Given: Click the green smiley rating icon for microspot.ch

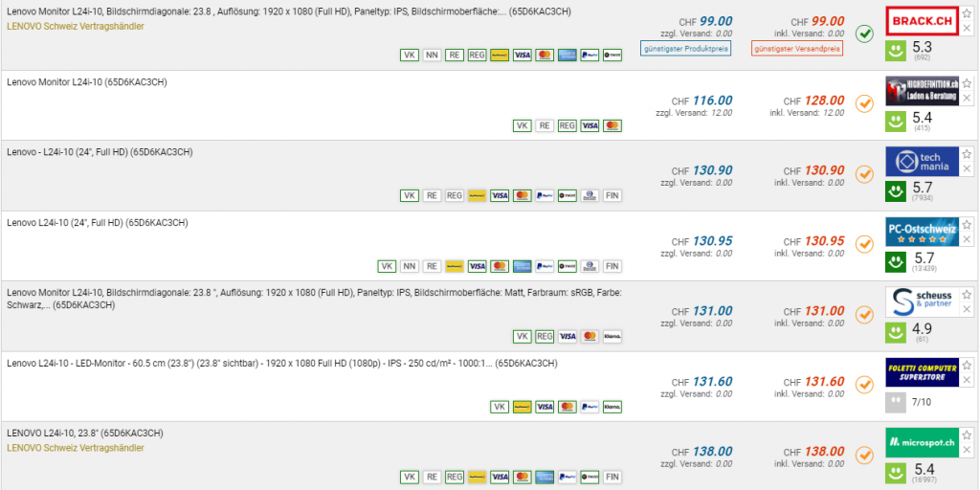Looking at the screenshot, I should click(x=896, y=472).
